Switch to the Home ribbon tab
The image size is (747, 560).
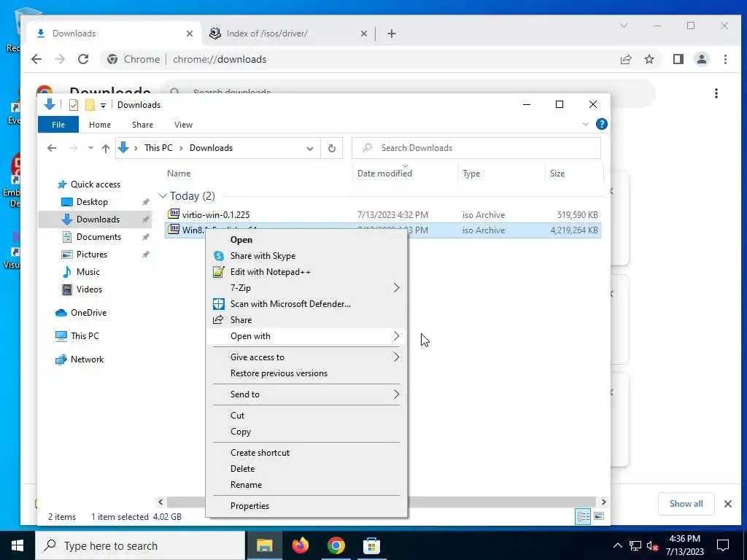99,125
